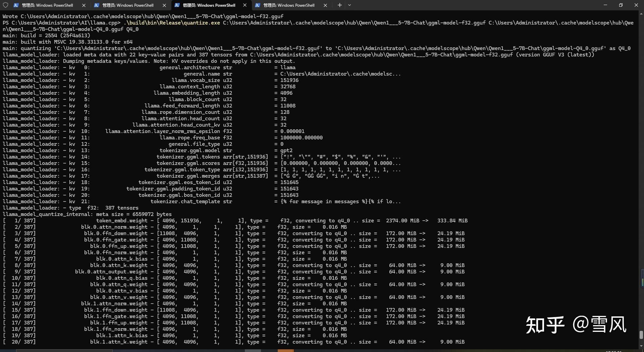Click the 'tokenizer.ggml.eos_token_id' key
Viewport: 644px width, 352px height.
(179, 182)
